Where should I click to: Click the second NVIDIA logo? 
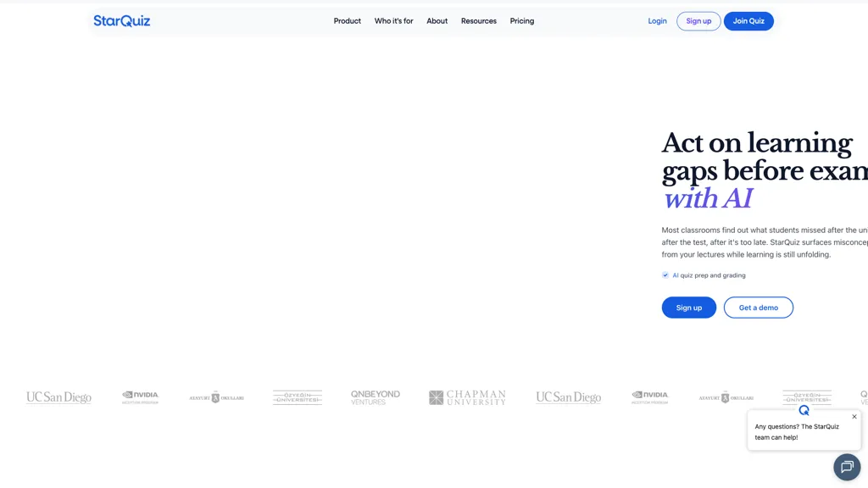(650, 397)
